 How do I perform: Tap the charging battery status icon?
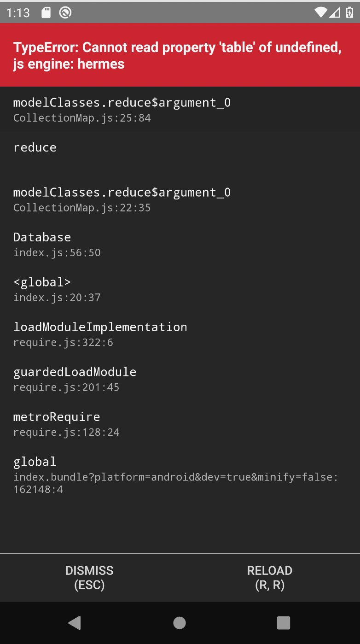coord(350,12)
